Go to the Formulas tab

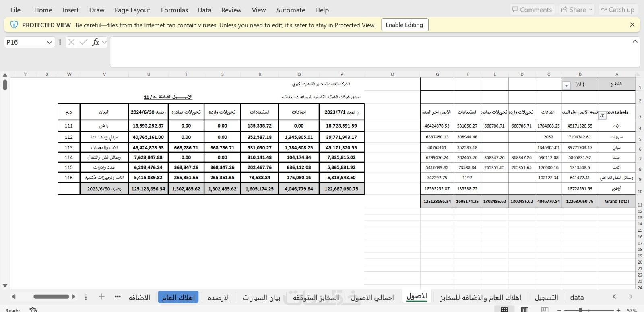[174, 10]
